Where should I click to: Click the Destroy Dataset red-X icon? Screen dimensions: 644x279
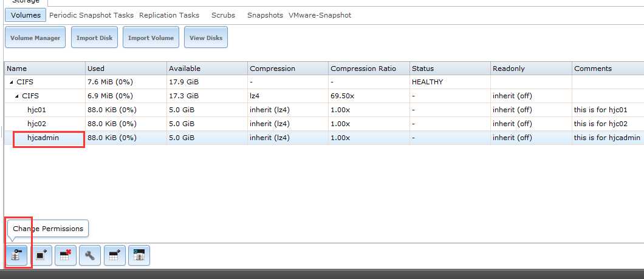coord(66,255)
